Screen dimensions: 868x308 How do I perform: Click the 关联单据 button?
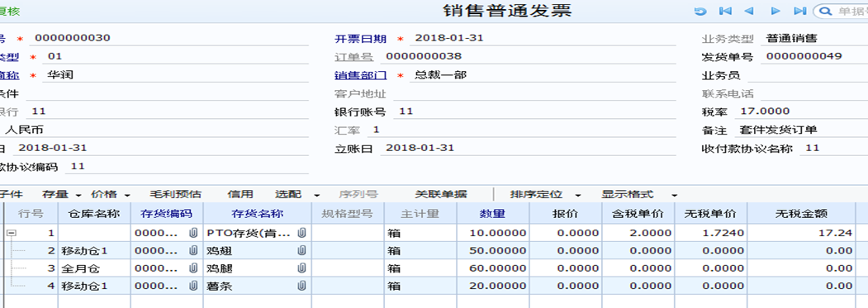pyautogui.click(x=441, y=194)
